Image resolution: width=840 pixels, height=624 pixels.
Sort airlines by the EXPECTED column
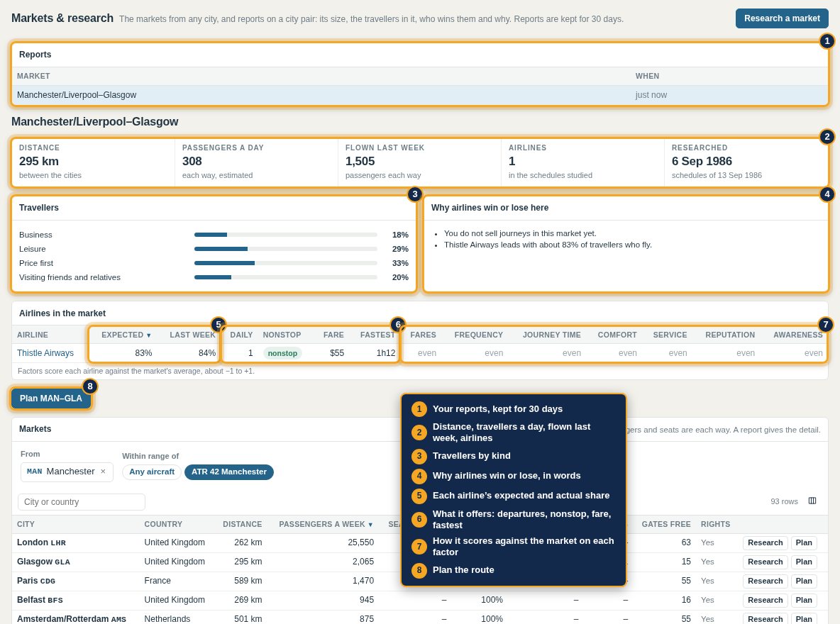click(x=126, y=335)
